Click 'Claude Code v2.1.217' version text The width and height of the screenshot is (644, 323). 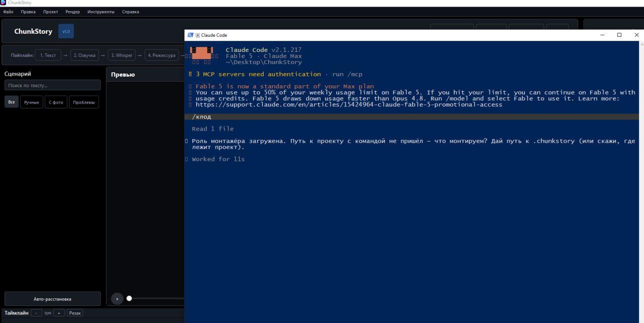[264, 50]
